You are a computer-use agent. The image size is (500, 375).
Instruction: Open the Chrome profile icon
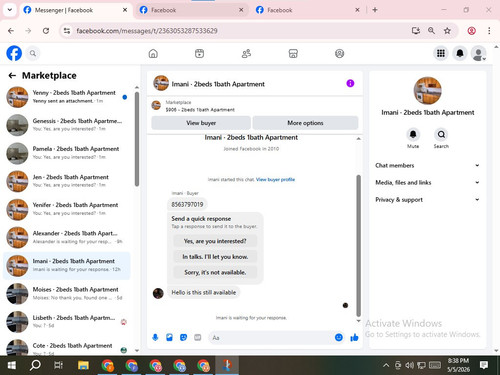click(471, 31)
